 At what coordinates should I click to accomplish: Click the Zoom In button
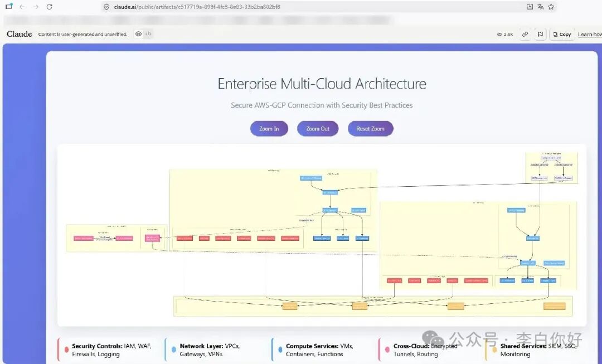(269, 129)
